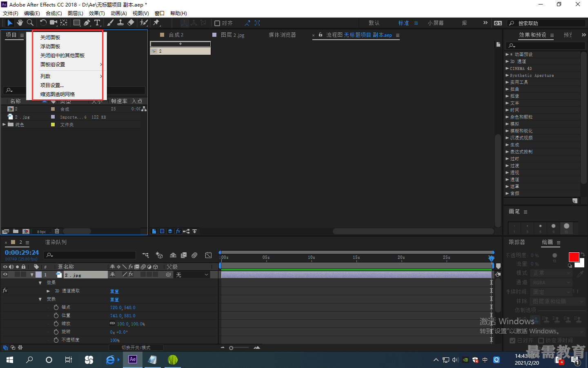Viewport: 588px width, 368px height.
Task: Select the Roto Brush tool
Action: (144, 23)
